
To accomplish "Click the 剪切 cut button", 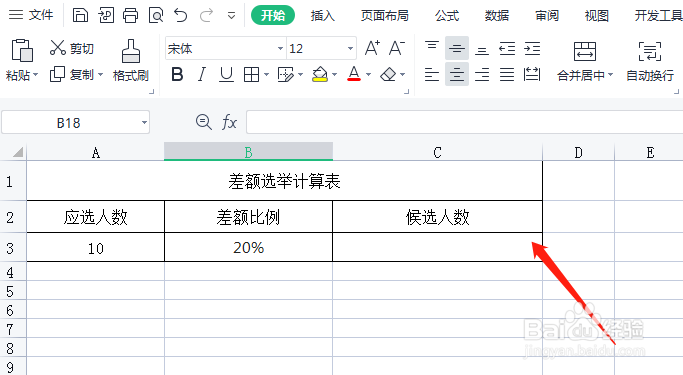I will (71, 48).
